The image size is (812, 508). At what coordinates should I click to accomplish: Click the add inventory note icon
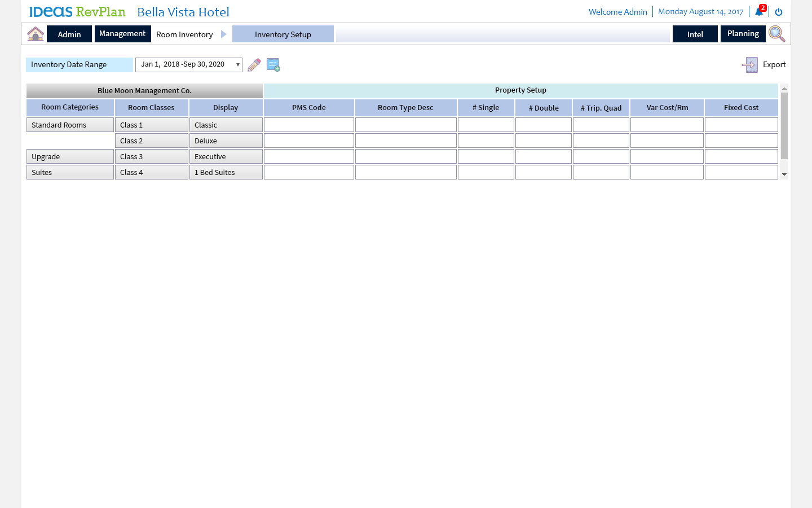point(273,65)
